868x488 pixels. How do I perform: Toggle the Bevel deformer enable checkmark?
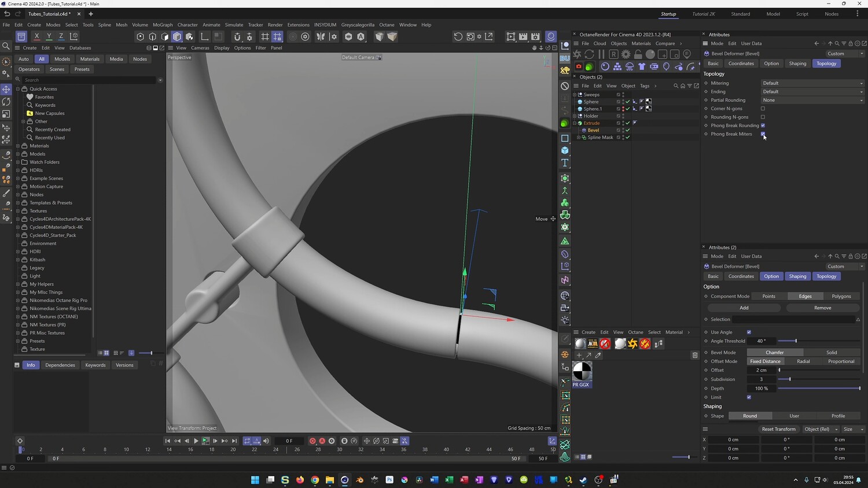(x=628, y=130)
